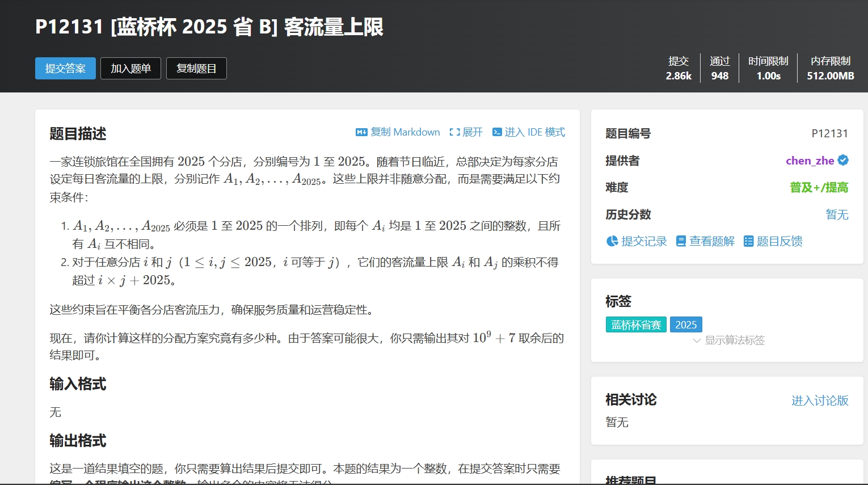Viewport: 868px width, 485px height.
Task: Click the chevron beside 显示算法标签
Action: [697, 340]
